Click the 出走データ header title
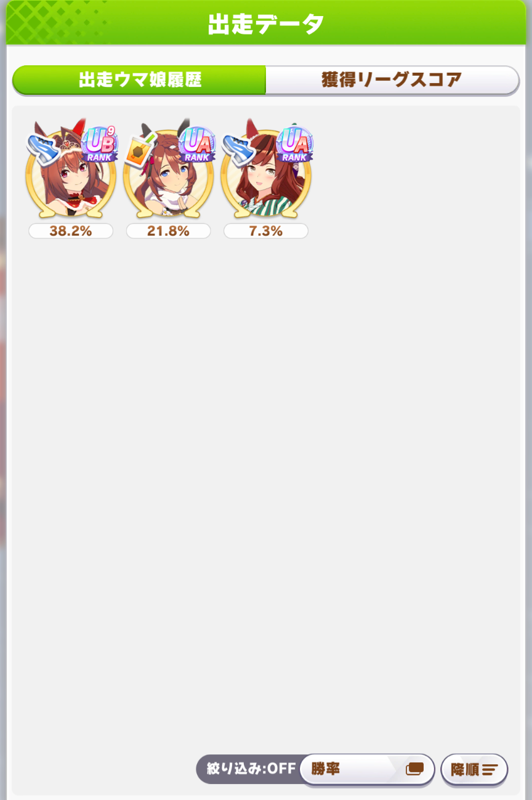 [x=265, y=24]
